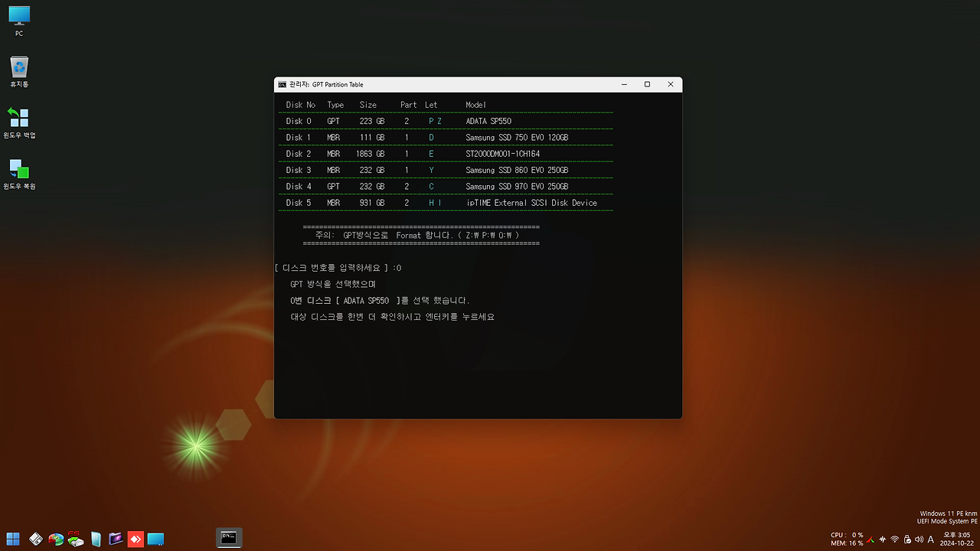The image size is (980, 551).
Task: Click the console icon in the title bar
Action: pyautogui.click(x=283, y=84)
